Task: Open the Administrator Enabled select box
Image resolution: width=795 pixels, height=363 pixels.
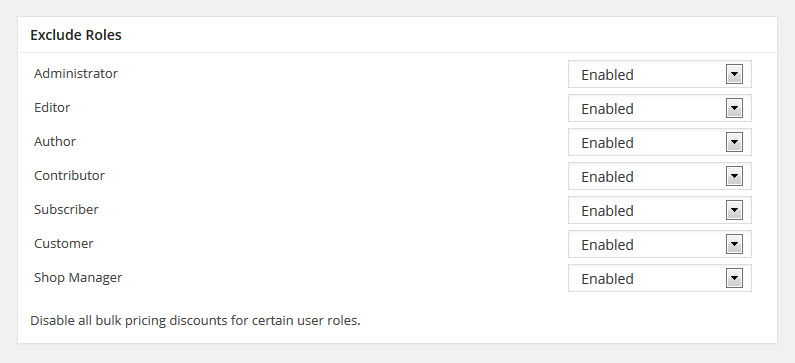Action: [x=660, y=75]
